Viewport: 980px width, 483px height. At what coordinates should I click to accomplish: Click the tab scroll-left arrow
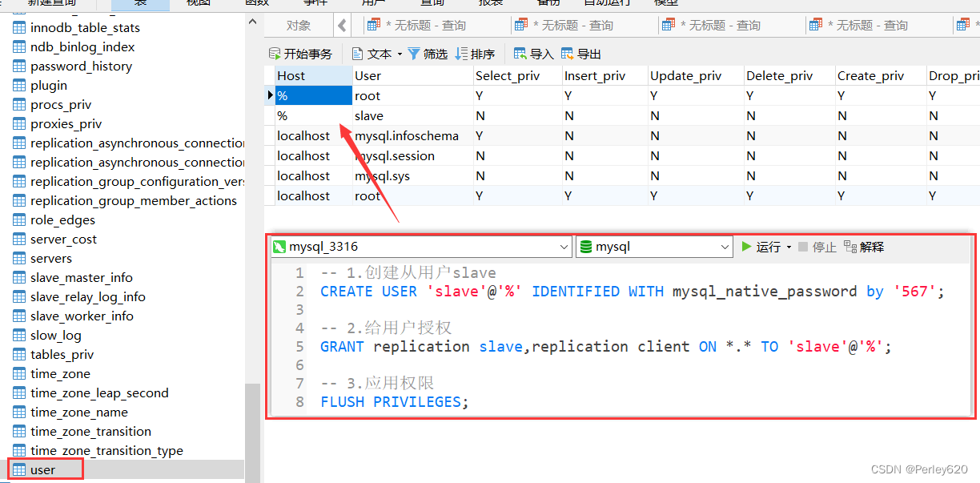(343, 26)
